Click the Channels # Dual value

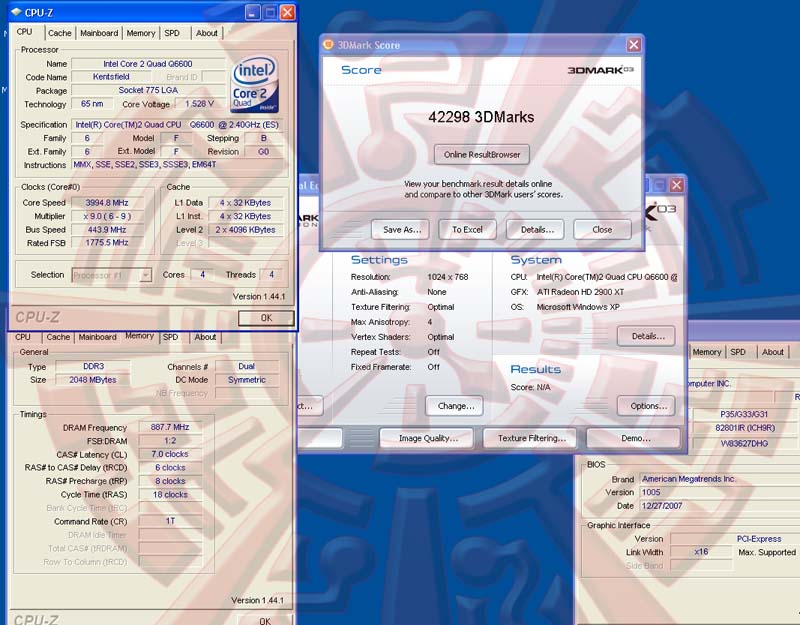pyautogui.click(x=246, y=366)
